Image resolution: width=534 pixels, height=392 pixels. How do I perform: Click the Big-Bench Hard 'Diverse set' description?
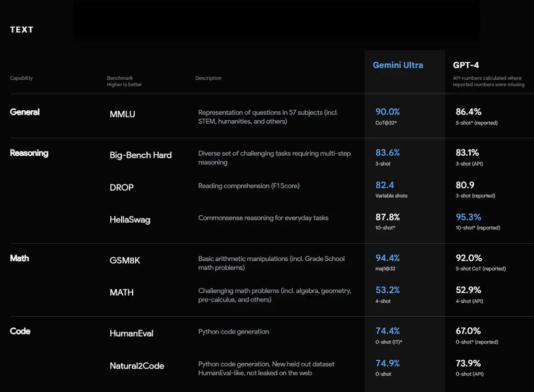pyautogui.click(x=274, y=158)
